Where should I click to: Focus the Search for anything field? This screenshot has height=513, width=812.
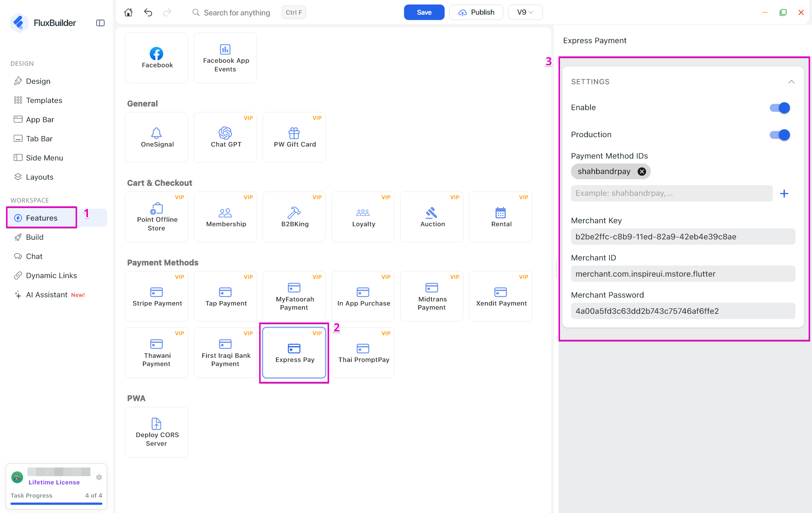tap(237, 13)
